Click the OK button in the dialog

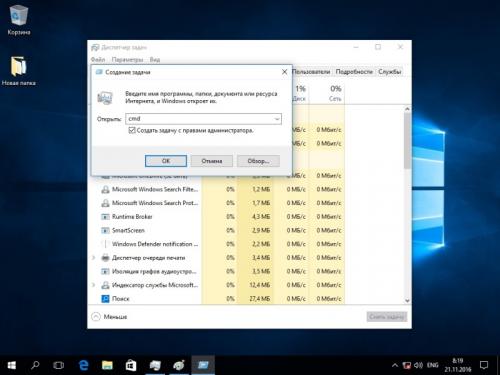[x=166, y=161]
